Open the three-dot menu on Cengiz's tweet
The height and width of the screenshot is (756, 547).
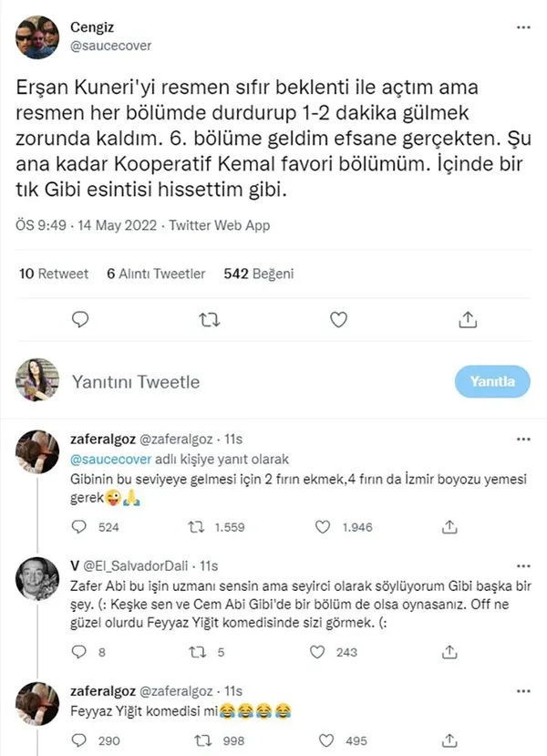click(x=522, y=29)
